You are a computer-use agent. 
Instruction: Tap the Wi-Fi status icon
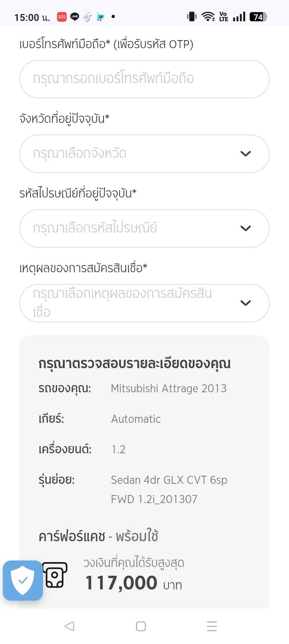pos(208,17)
